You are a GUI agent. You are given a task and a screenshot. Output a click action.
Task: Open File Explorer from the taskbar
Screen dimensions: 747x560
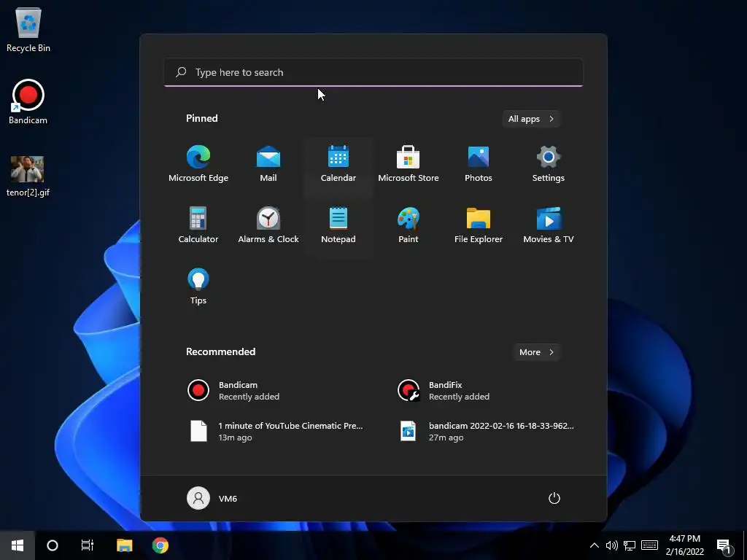coord(124,545)
